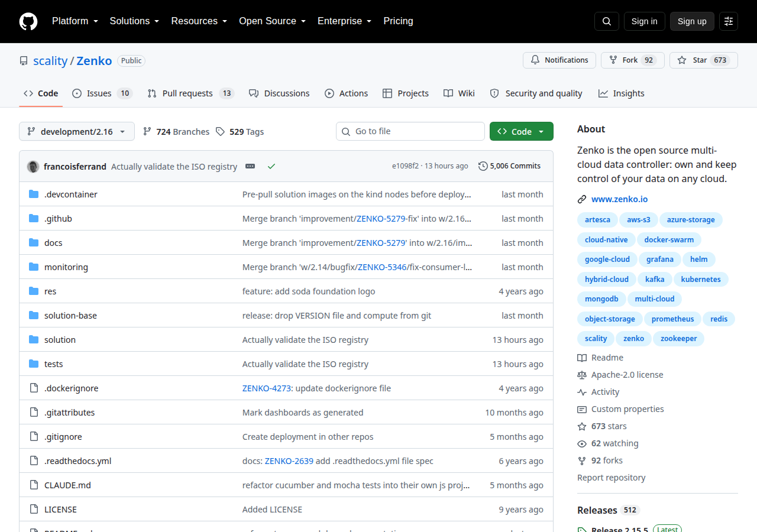The width and height of the screenshot is (757, 532).
Task: Open 5,006 Commits history
Action: tap(509, 166)
